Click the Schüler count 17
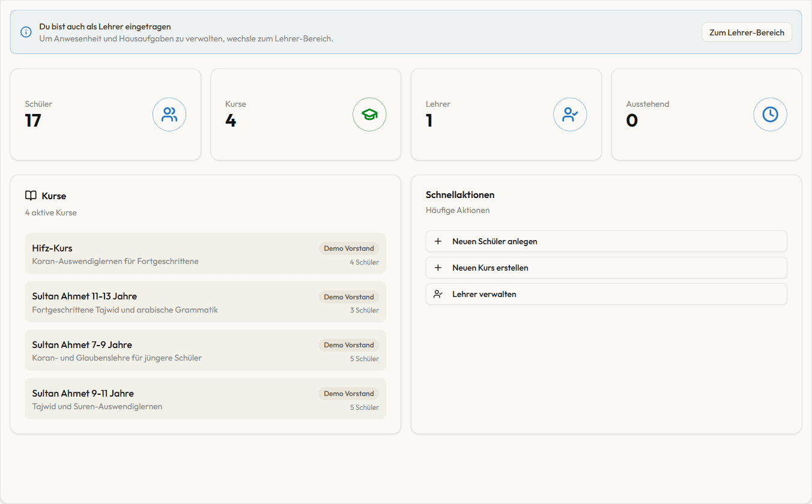Viewport: 812px width, 504px height. coord(33,121)
